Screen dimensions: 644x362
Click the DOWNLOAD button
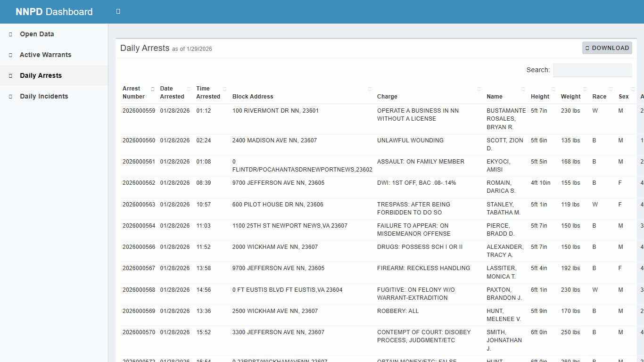click(x=607, y=48)
